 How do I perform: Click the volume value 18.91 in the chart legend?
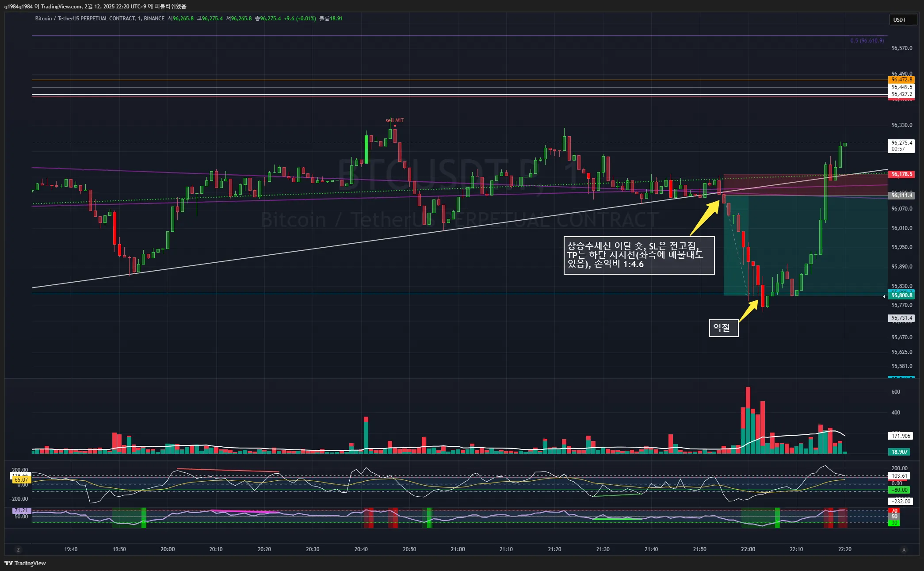point(336,19)
